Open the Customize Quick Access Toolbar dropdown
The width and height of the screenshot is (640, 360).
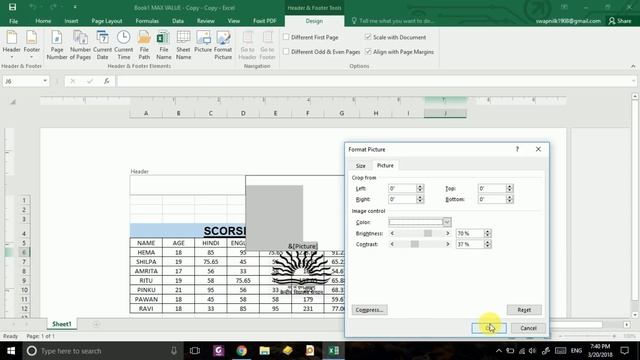click(x=75, y=7)
